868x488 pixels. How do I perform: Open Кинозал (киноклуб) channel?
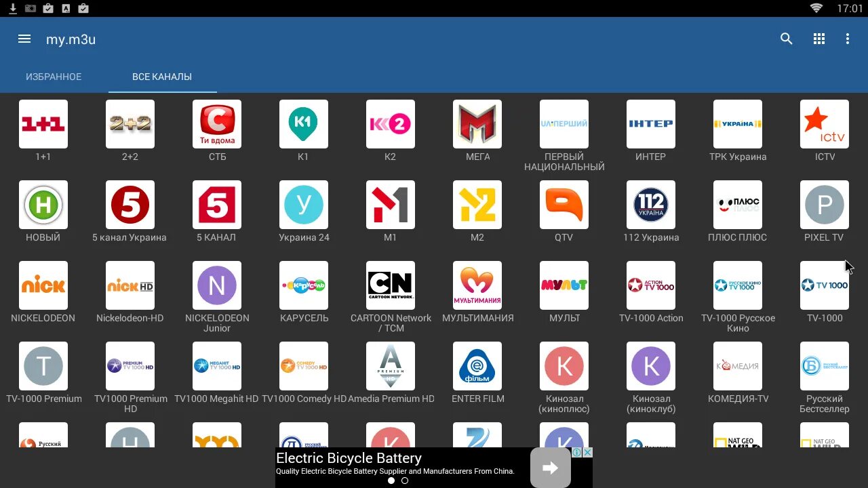click(651, 366)
